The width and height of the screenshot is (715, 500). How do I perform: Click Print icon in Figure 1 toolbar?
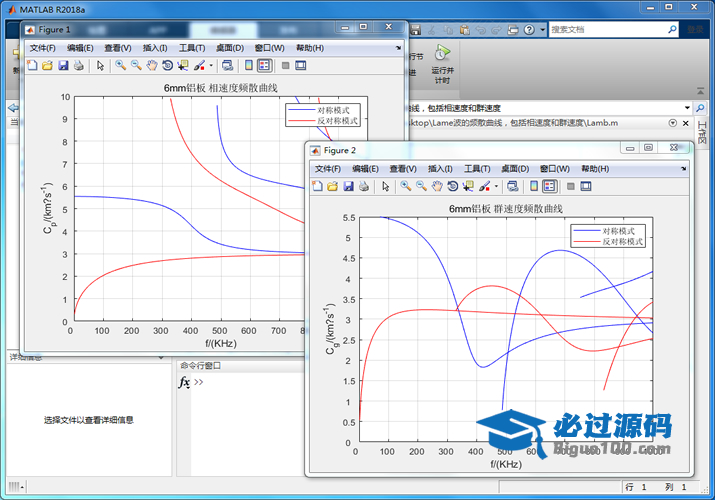[79, 66]
